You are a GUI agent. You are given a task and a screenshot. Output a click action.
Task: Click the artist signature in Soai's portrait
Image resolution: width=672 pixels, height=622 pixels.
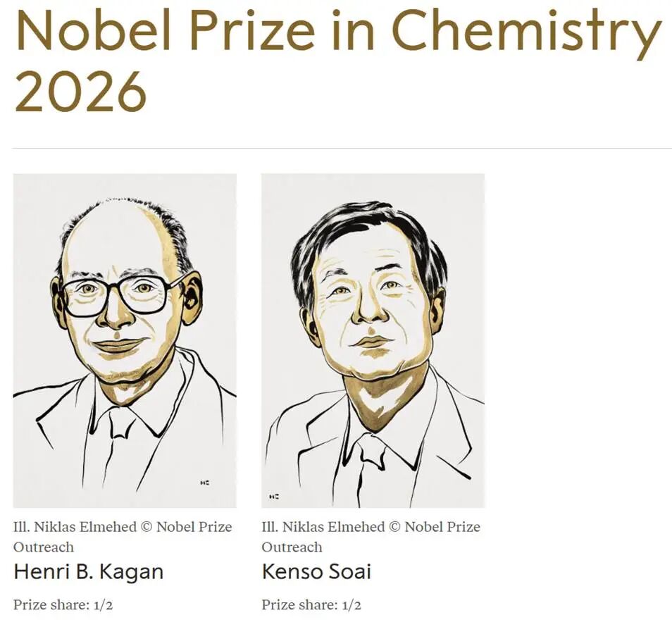coord(274,497)
